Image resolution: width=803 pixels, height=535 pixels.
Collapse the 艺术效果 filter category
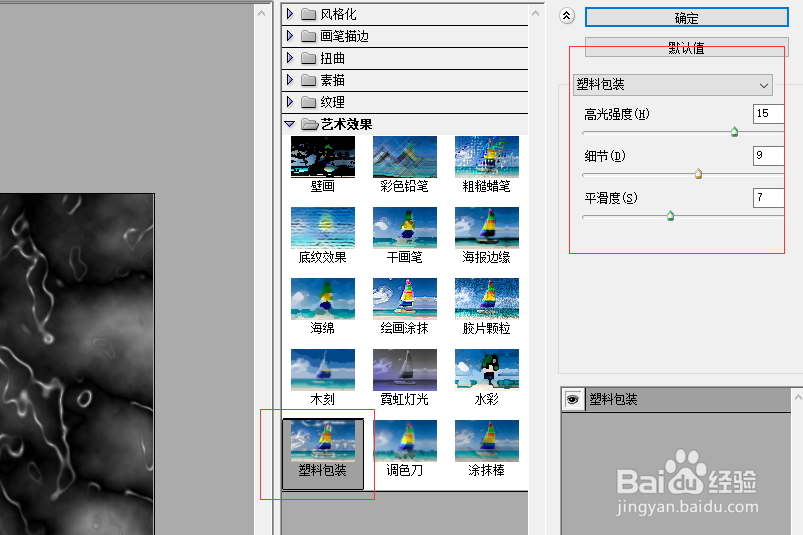click(x=290, y=124)
